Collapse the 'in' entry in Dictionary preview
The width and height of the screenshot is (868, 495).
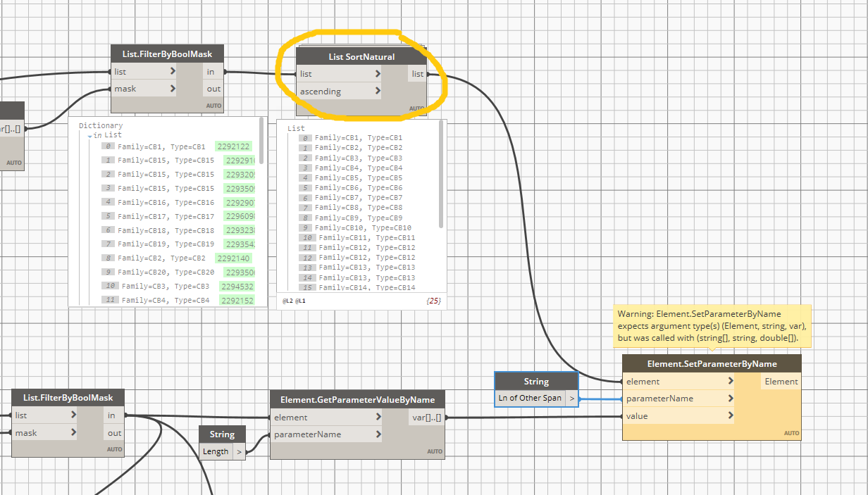pyautogui.click(x=89, y=135)
